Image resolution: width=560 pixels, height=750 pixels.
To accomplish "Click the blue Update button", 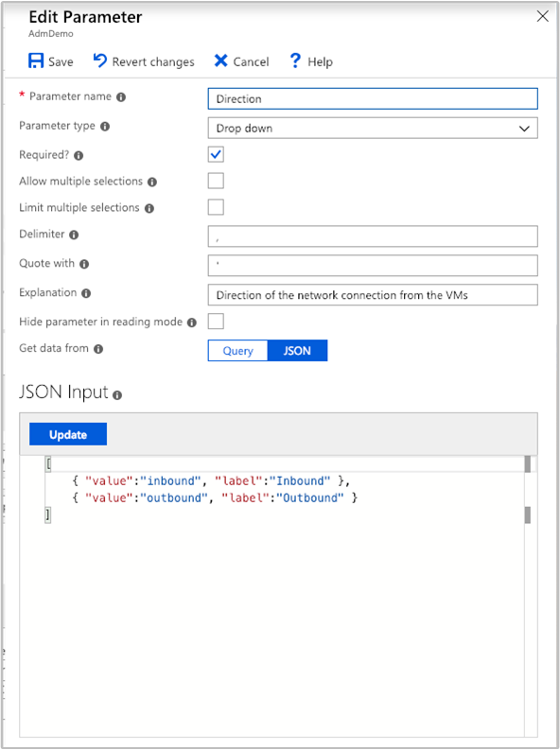I will coord(68,434).
